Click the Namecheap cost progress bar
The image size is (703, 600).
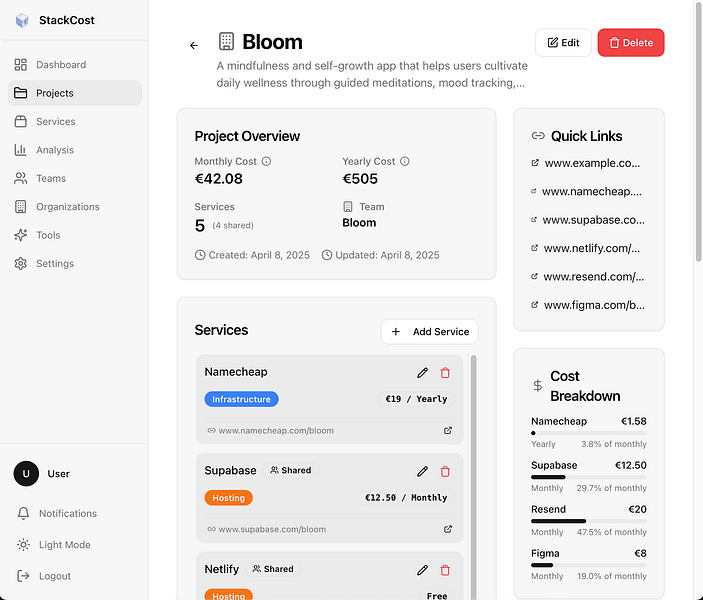[x=589, y=433]
